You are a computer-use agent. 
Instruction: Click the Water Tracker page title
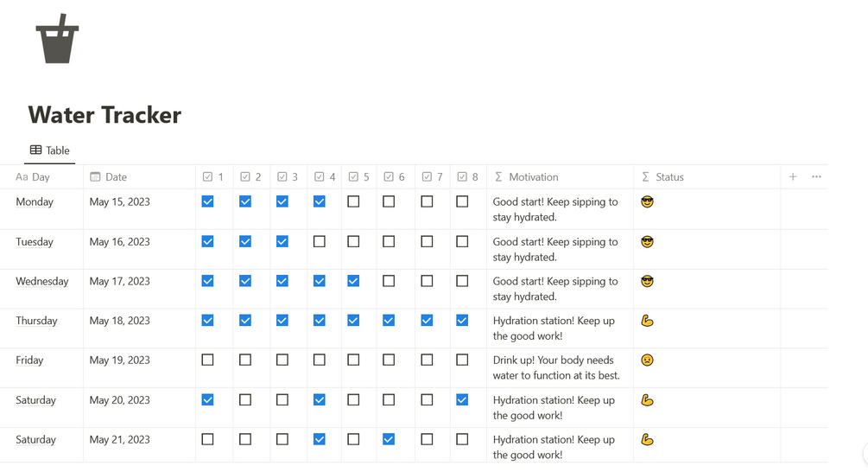[105, 114]
